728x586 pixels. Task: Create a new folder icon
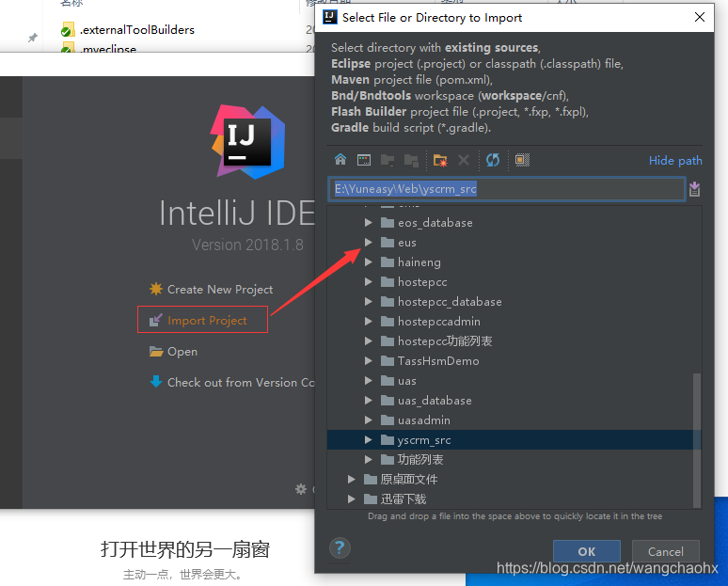point(439,161)
